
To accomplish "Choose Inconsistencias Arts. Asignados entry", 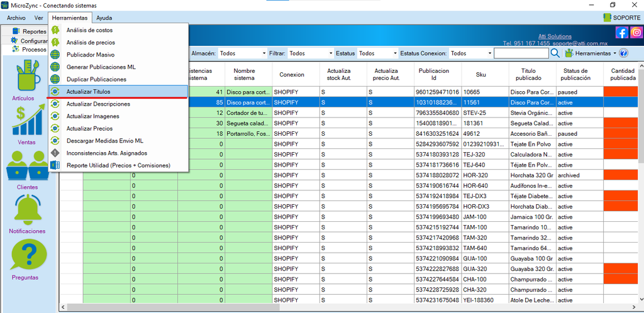I will pyautogui.click(x=118, y=153).
